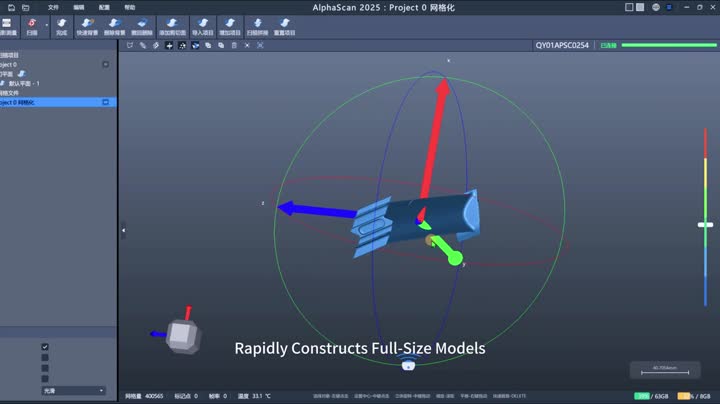The width and height of the screenshot is (720, 404).
Task: Click the highlighted cross/move icon in viewport toolbar
Action: click(169, 45)
